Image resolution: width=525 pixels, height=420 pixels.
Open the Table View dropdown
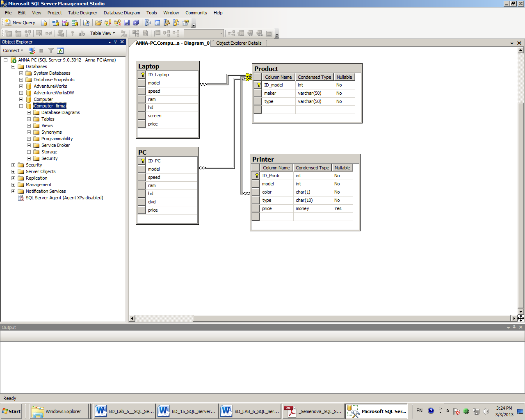tap(103, 33)
